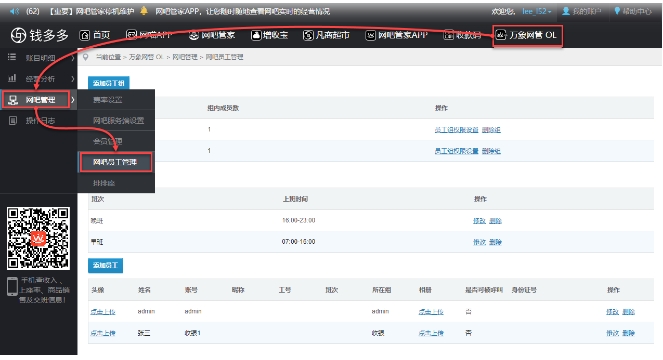Click the 钱多多 logo icon
The height and width of the screenshot is (360, 663).
tap(18, 35)
